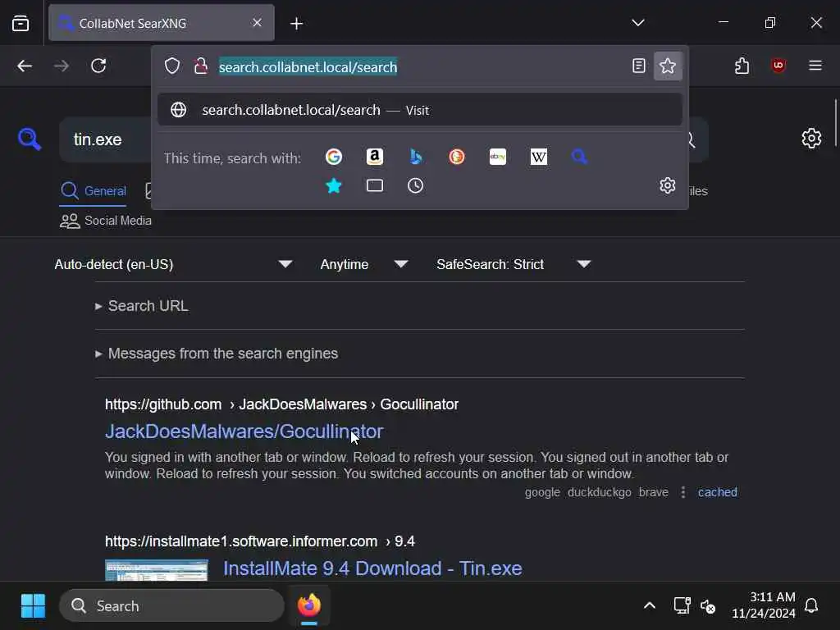Open search settings gear in urlbar dropdown
The image size is (840, 630).
click(x=668, y=185)
